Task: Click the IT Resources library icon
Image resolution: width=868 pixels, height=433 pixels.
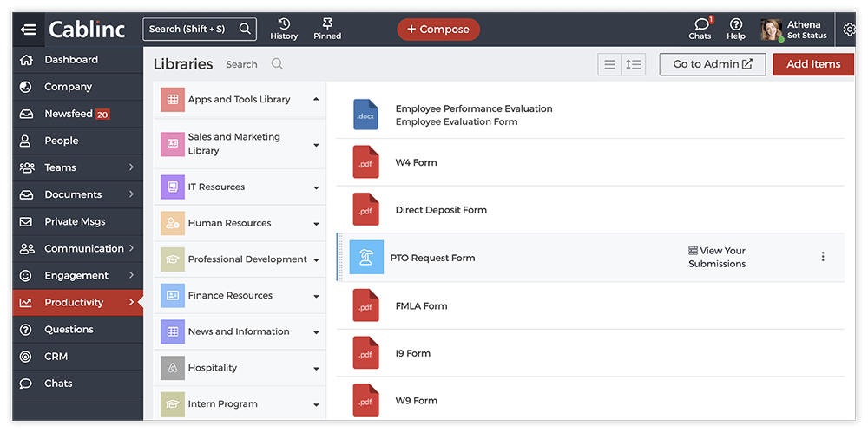Action: pos(173,187)
